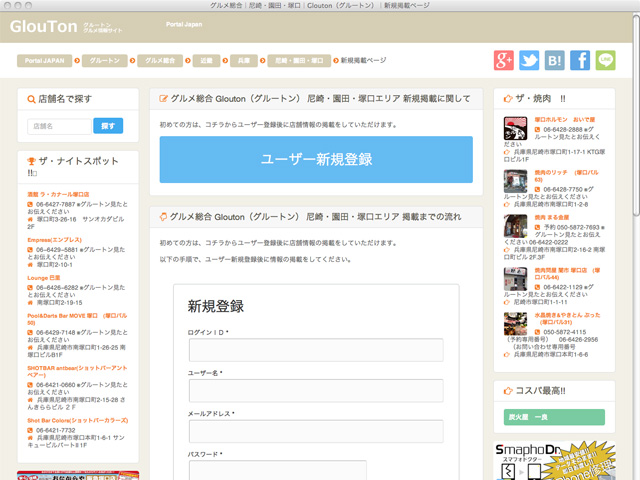Open 焼肉問屋 闇市 塚口店 link
This screenshot has width=640, height=480.
pyautogui.click(x=567, y=273)
